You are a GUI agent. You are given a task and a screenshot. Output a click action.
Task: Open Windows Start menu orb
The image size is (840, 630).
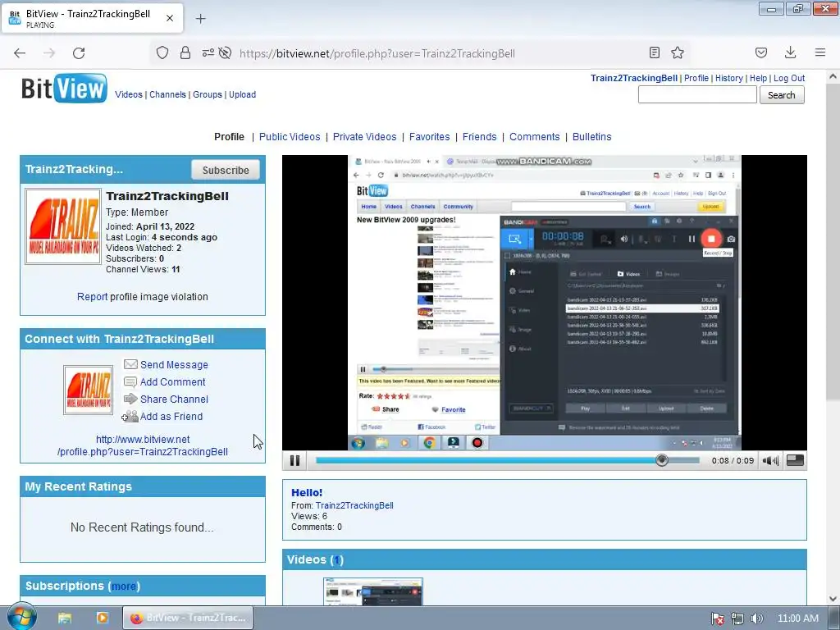22,617
